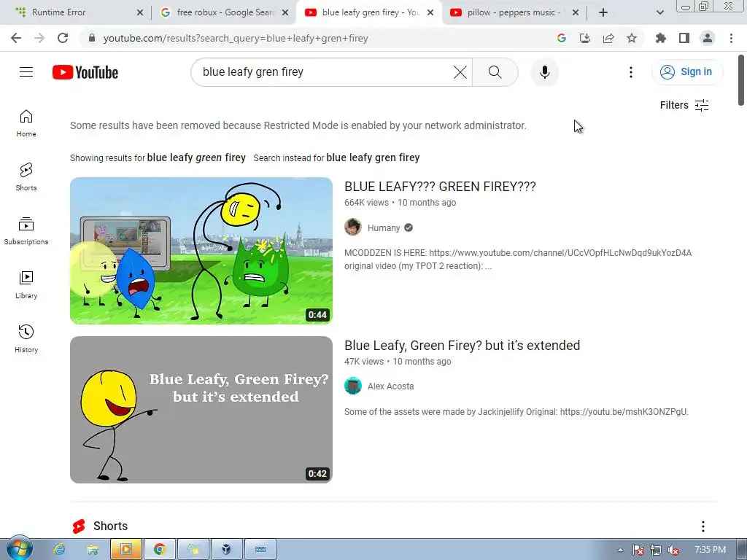Screen dimensions: 747x560
Task: Open History in the sidebar
Action: tap(26, 338)
